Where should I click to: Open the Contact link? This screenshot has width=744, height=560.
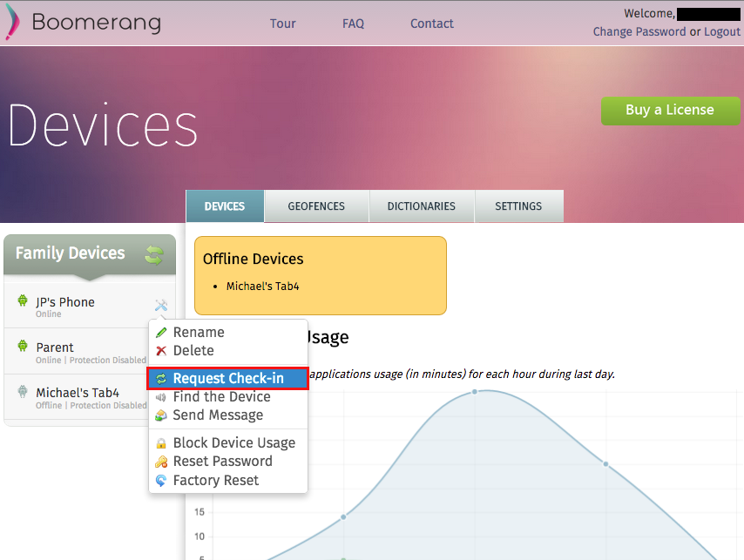click(432, 24)
